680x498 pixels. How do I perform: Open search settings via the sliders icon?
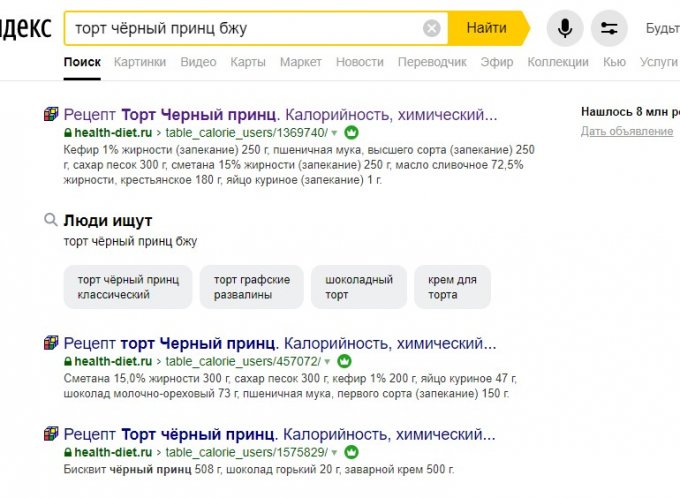pos(609,28)
